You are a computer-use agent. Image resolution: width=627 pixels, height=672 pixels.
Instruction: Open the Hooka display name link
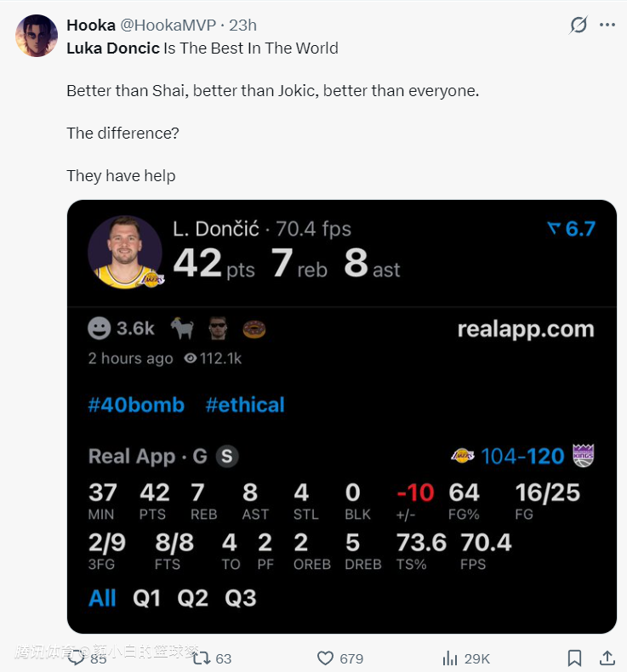(90, 26)
